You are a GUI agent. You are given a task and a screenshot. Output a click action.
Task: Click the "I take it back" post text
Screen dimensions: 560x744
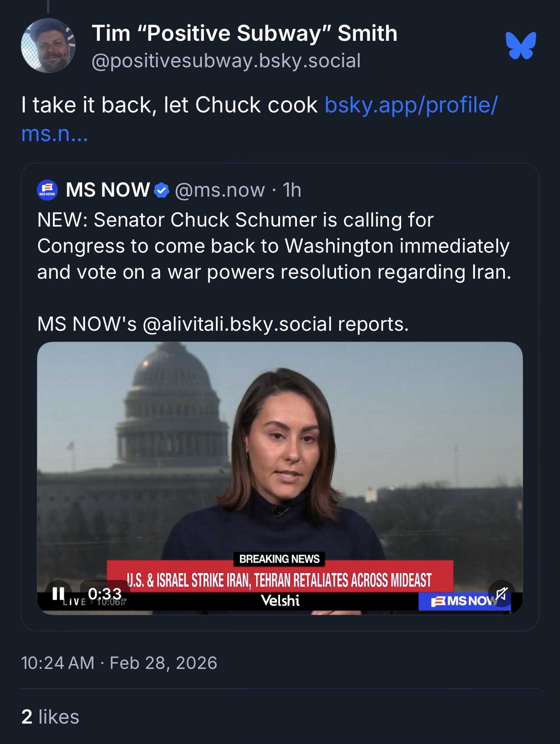click(x=169, y=105)
